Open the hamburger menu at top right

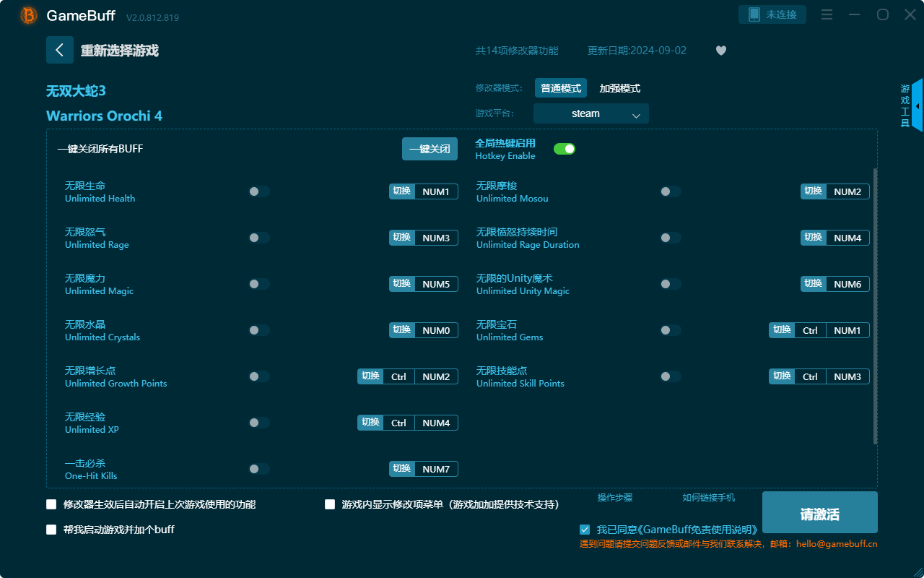(826, 14)
